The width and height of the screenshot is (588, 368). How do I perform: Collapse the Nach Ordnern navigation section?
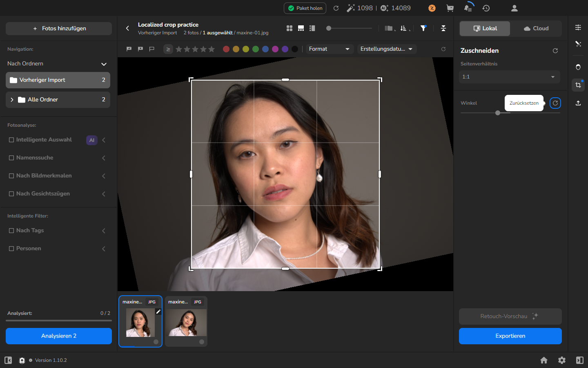[x=104, y=64]
